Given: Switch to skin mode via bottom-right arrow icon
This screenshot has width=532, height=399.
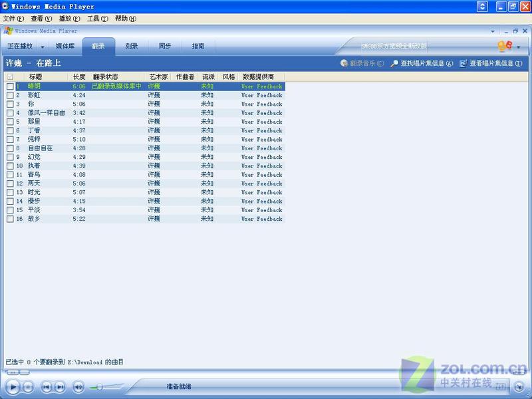Looking at the screenshot, I should point(519,386).
